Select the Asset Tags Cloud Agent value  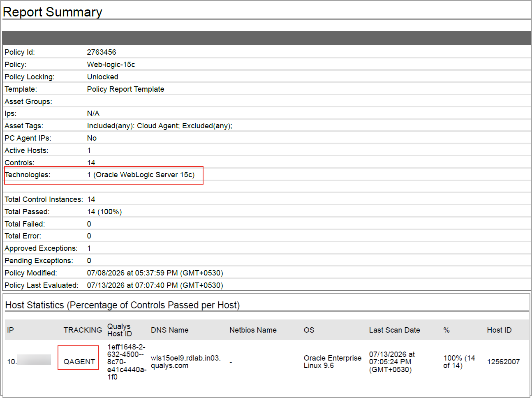coord(160,126)
